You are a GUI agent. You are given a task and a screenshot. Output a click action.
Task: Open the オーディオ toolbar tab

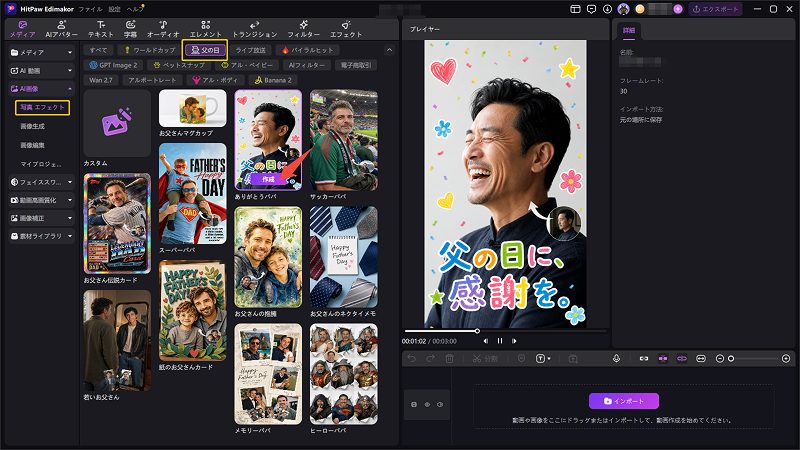163,29
